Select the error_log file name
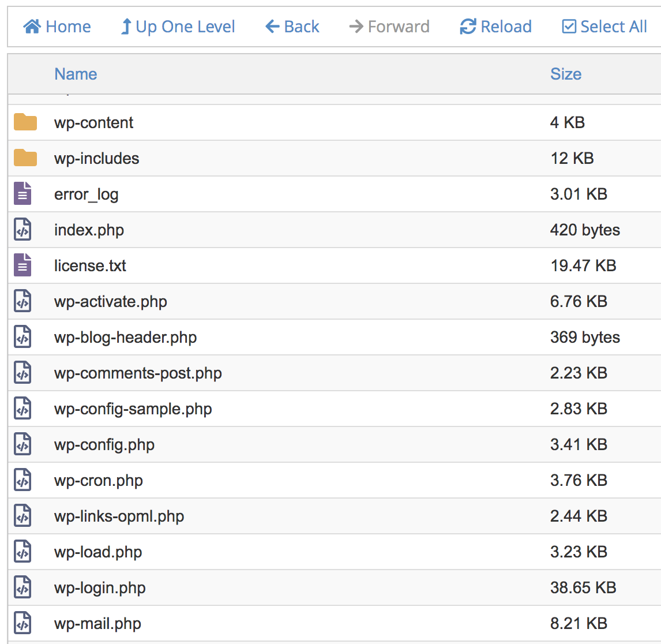661x644 pixels. click(87, 194)
